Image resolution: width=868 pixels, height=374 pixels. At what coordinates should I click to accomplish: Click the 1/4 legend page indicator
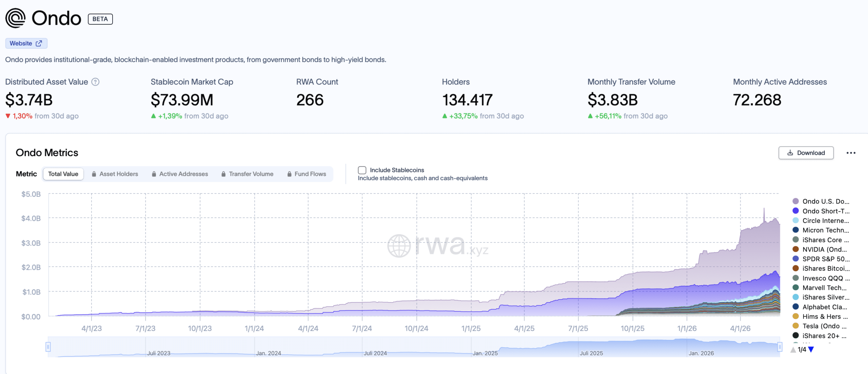[x=802, y=350]
